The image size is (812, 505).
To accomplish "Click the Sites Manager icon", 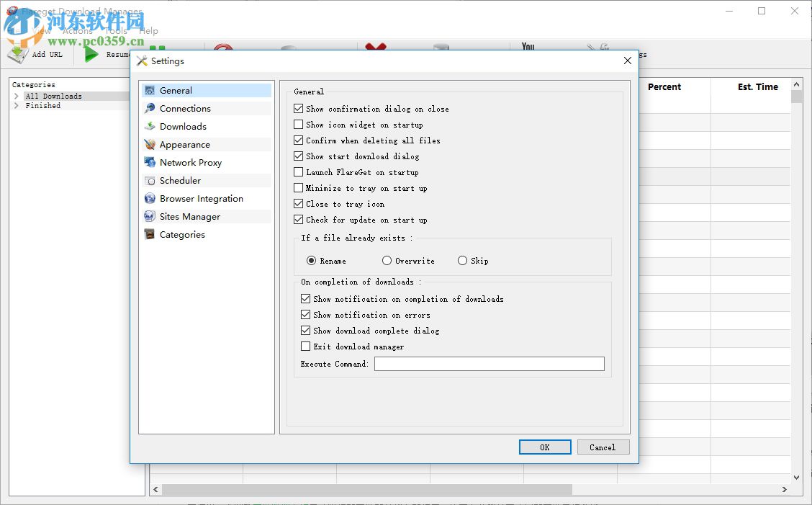I will pos(150,216).
